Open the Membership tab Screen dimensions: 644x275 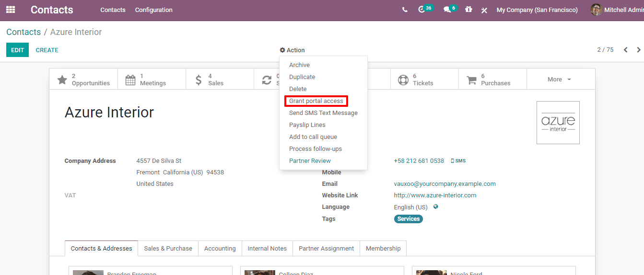click(383, 248)
